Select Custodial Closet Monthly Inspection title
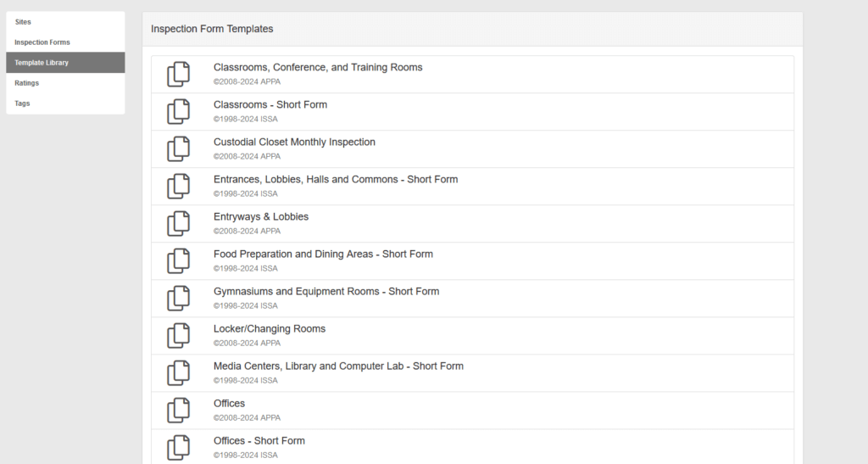 294,143
